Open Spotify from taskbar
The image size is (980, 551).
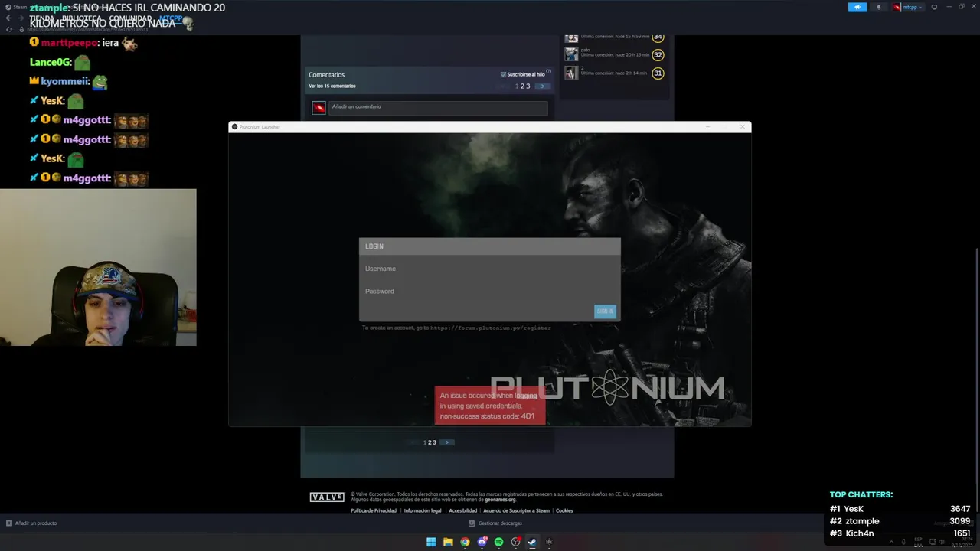pyautogui.click(x=498, y=542)
